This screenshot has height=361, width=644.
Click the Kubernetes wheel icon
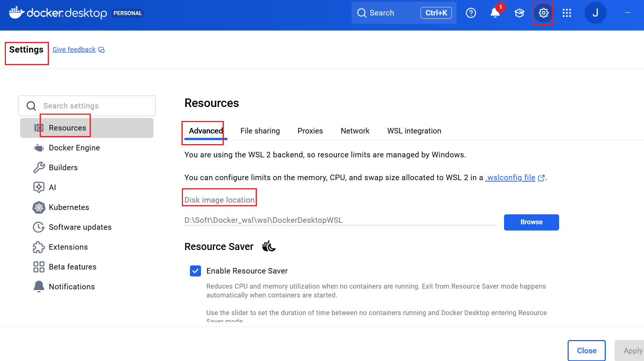tap(39, 207)
